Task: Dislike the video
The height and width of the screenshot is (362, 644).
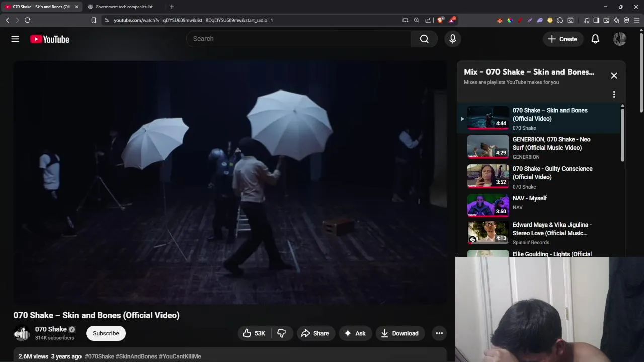Action: [x=282, y=333]
